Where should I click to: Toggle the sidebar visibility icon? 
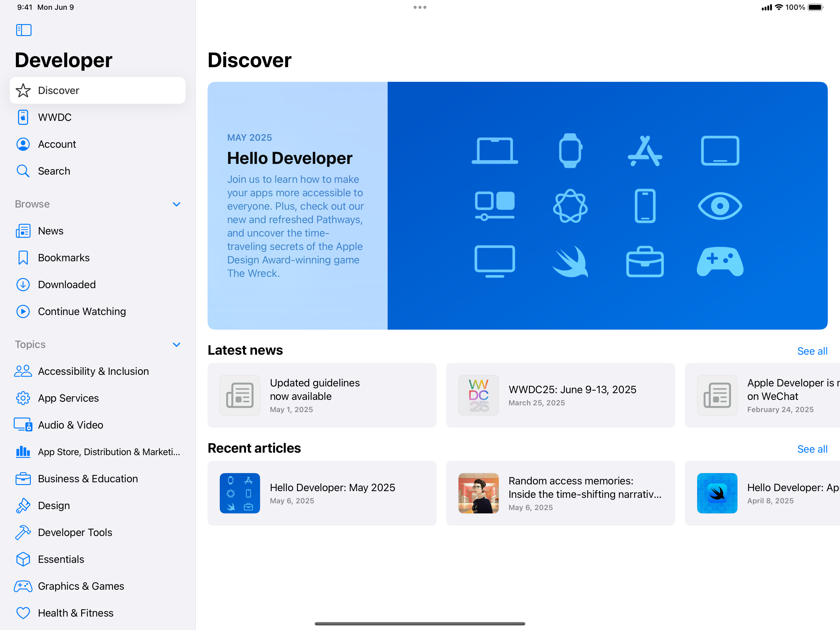(24, 30)
